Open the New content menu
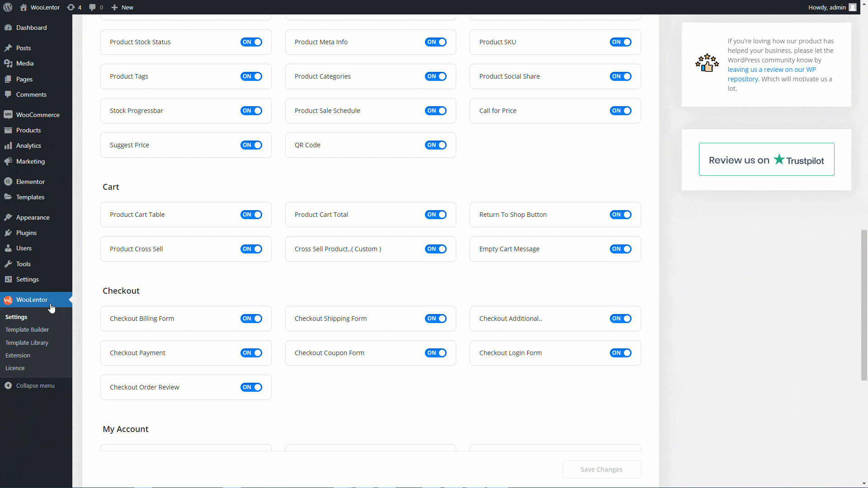The width and height of the screenshot is (868, 488). coord(122,7)
